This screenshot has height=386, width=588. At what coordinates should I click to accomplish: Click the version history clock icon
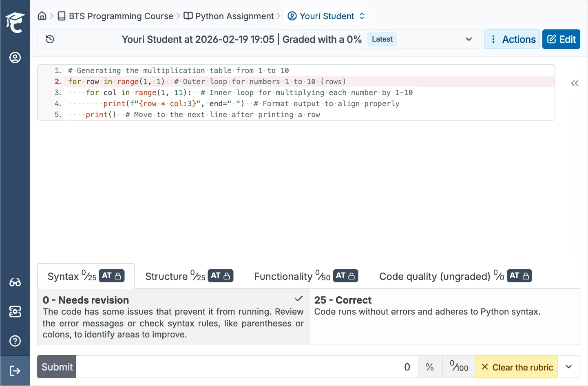coord(50,39)
